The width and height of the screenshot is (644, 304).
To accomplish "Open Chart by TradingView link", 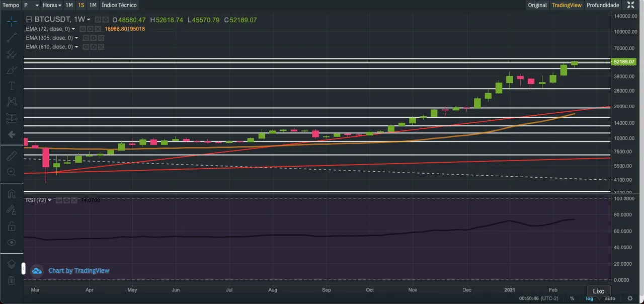I will (78, 271).
